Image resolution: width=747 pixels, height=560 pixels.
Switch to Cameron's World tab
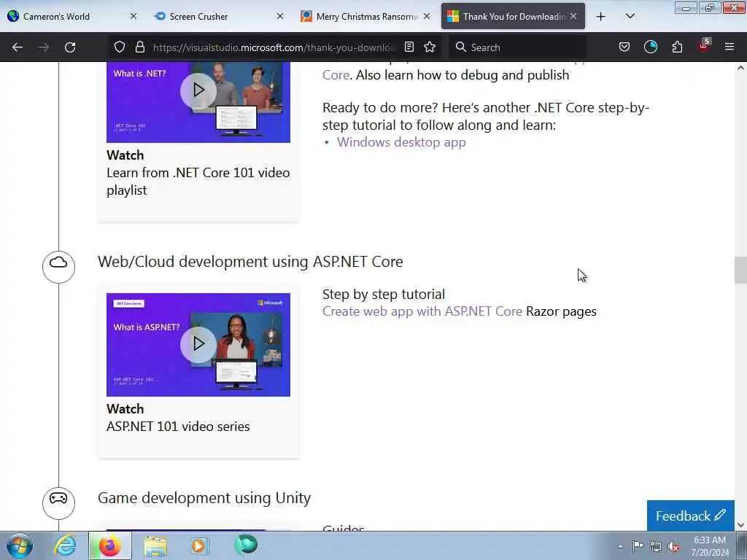point(72,17)
